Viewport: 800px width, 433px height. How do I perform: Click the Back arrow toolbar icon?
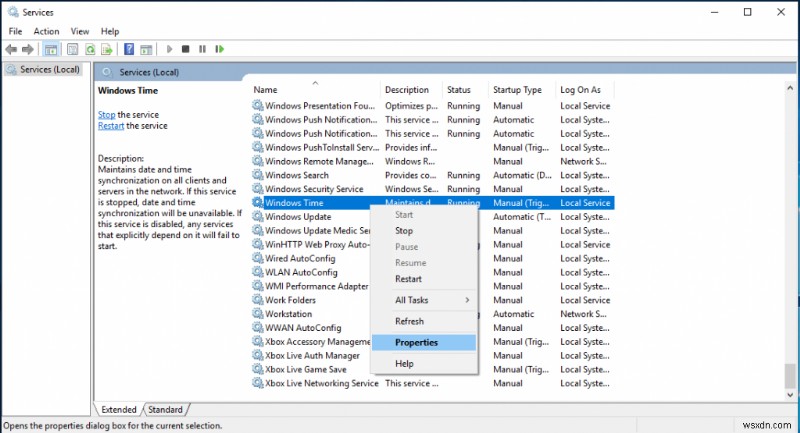tap(11, 49)
